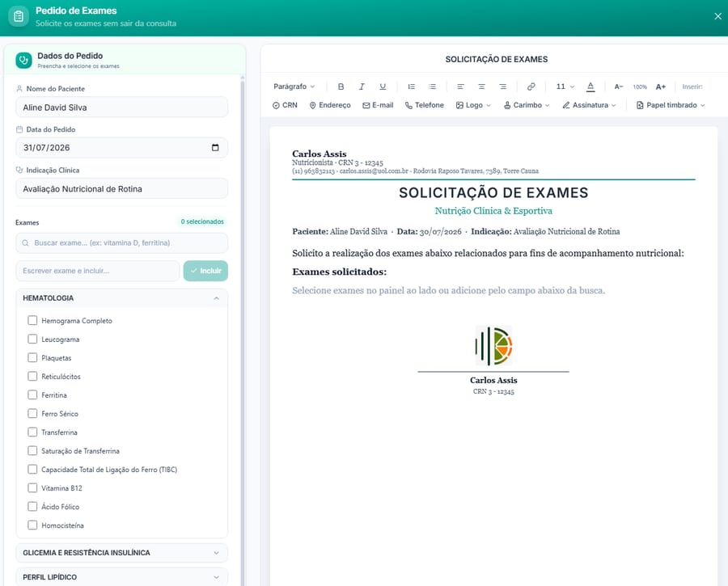Click the stethoscope Dados do Pedido icon
The width and height of the screenshot is (728, 586).
(23, 60)
